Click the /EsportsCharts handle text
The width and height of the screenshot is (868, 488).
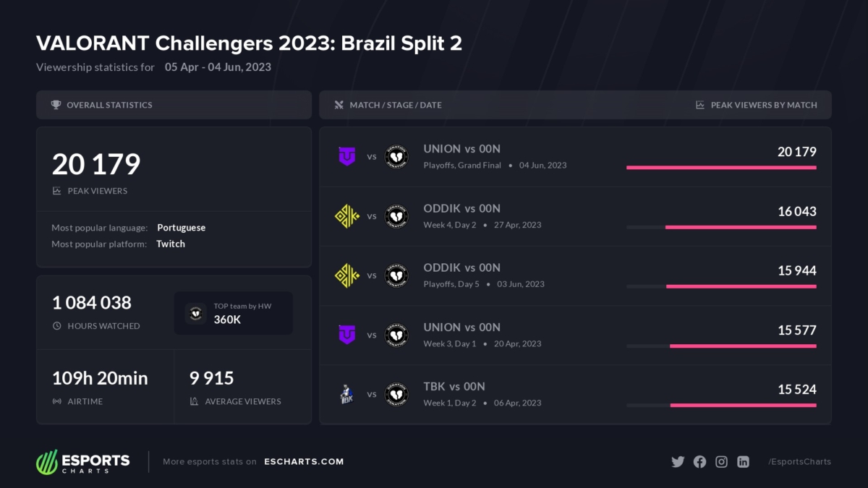tap(799, 462)
